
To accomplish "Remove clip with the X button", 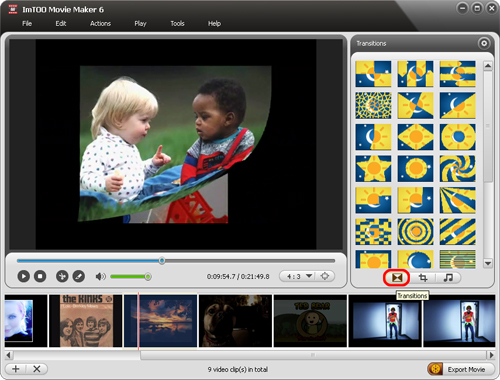I will pos(37,369).
